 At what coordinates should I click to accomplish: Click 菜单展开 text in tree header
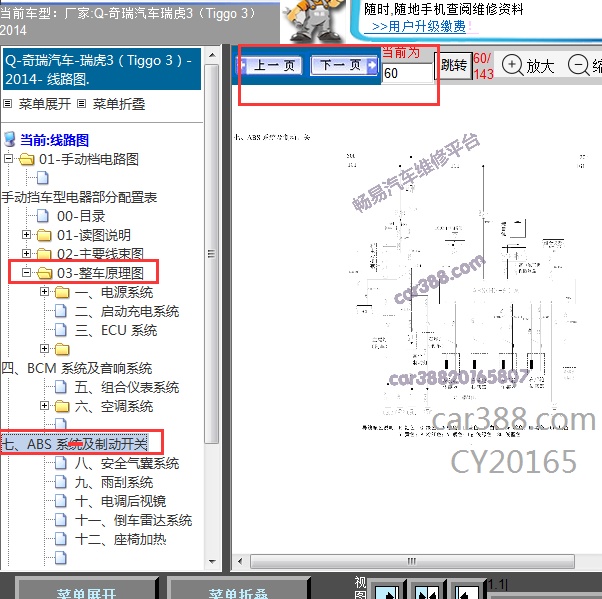(x=45, y=104)
